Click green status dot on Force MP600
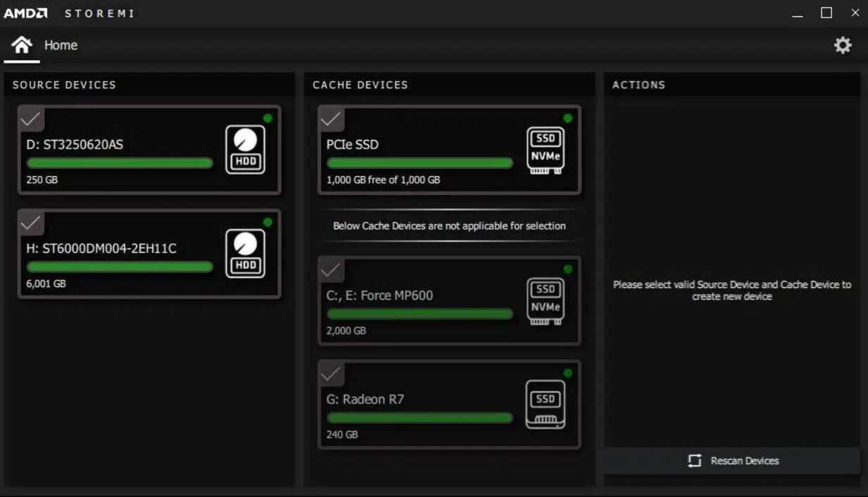 pos(568,269)
